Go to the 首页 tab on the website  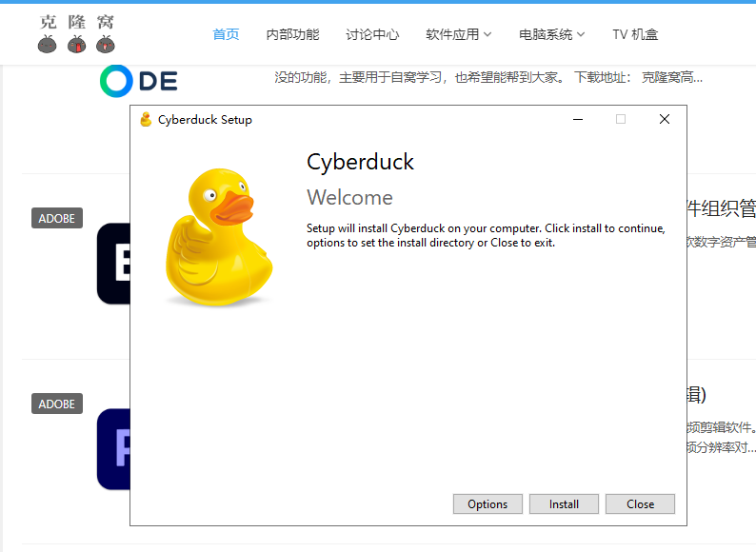point(226,34)
